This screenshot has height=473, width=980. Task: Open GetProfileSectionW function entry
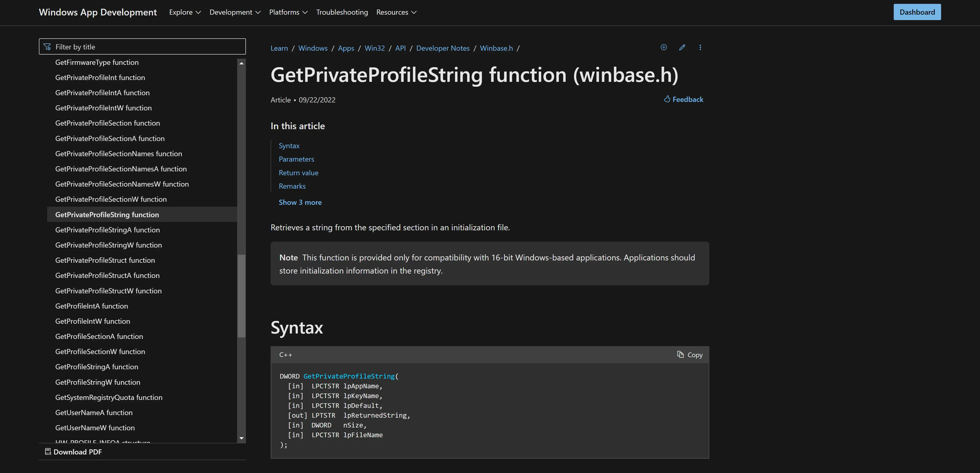(100, 352)
